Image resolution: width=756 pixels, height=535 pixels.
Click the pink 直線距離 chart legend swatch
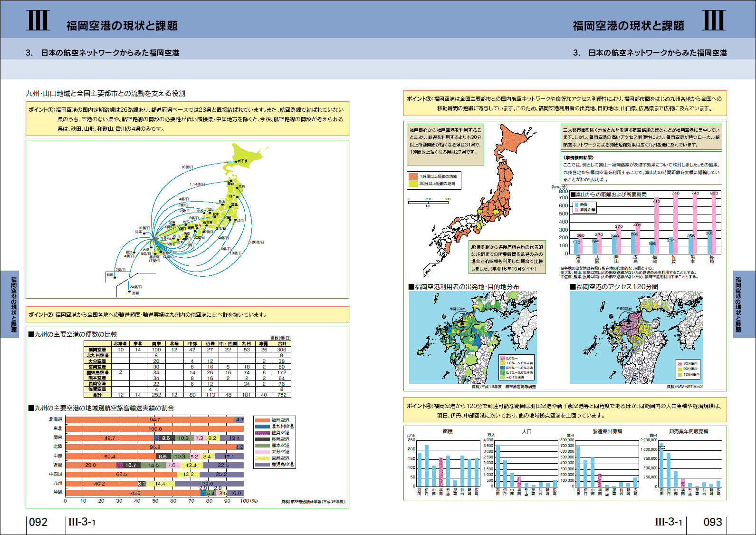[577, 210]
